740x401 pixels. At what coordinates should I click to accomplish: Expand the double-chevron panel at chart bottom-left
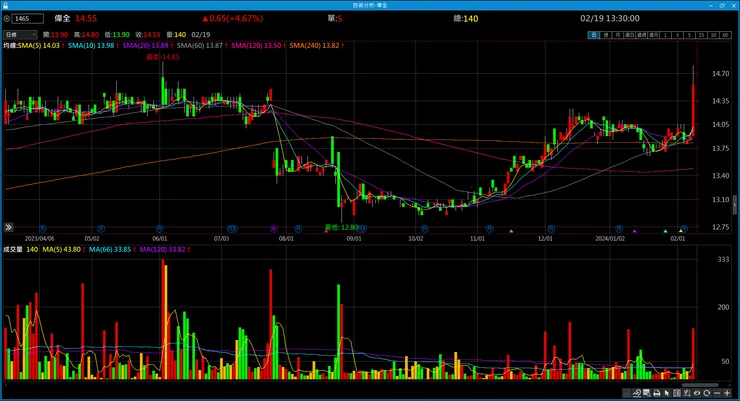point(8,227)
